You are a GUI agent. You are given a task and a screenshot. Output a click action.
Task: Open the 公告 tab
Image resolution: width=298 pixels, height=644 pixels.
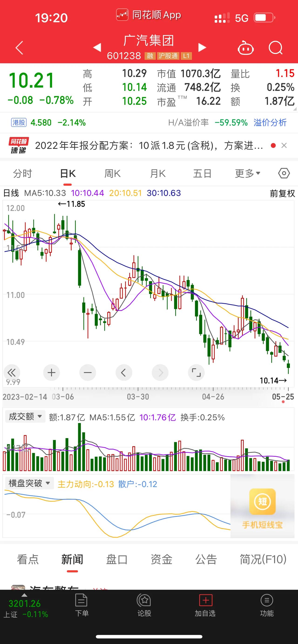206,559
